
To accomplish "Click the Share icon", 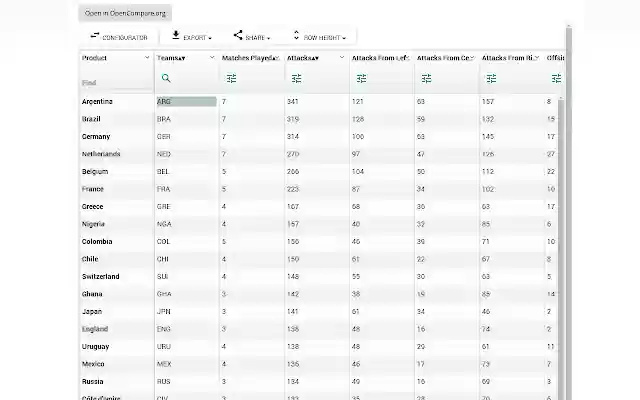I will (x=238, y=35).
